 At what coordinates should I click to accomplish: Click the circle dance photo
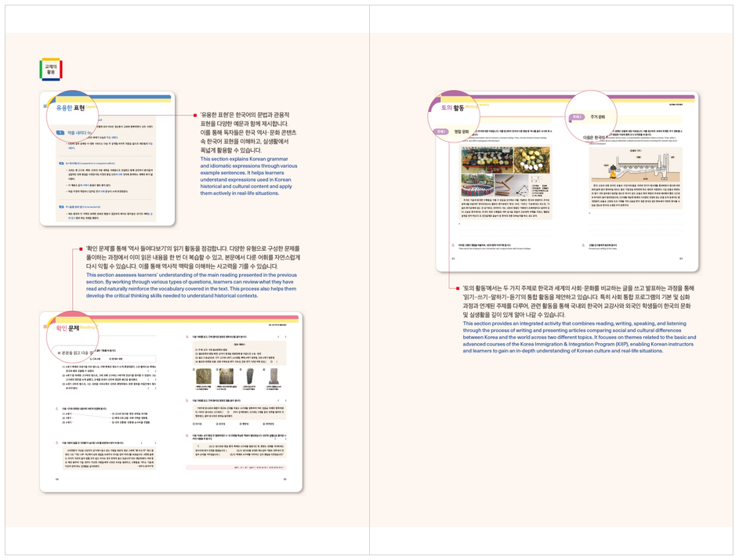click(x=477, y=185)
